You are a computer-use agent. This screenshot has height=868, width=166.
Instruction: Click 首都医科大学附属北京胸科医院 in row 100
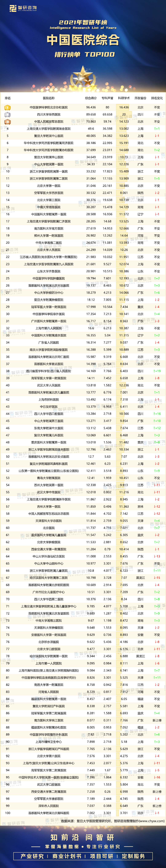[49, 813]
